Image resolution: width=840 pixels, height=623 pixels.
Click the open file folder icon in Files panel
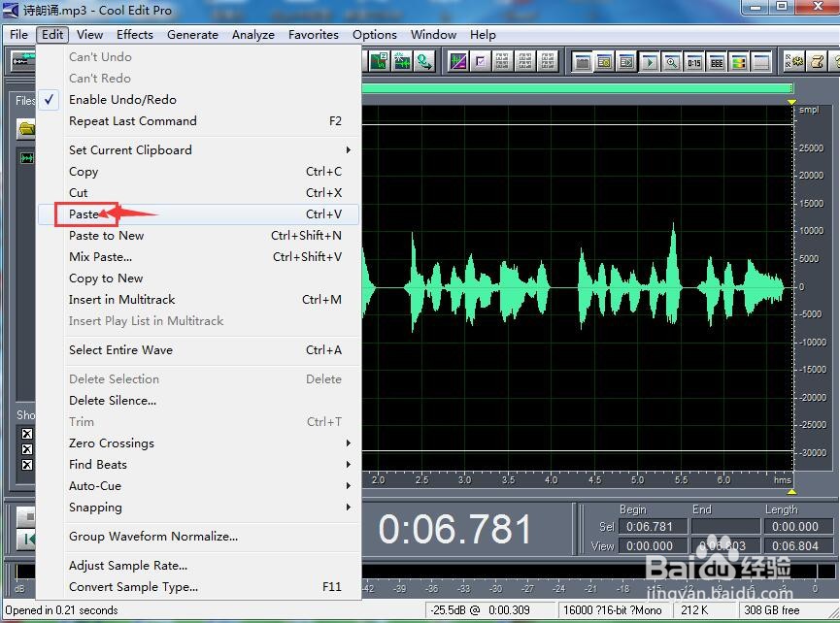[26, 128]
